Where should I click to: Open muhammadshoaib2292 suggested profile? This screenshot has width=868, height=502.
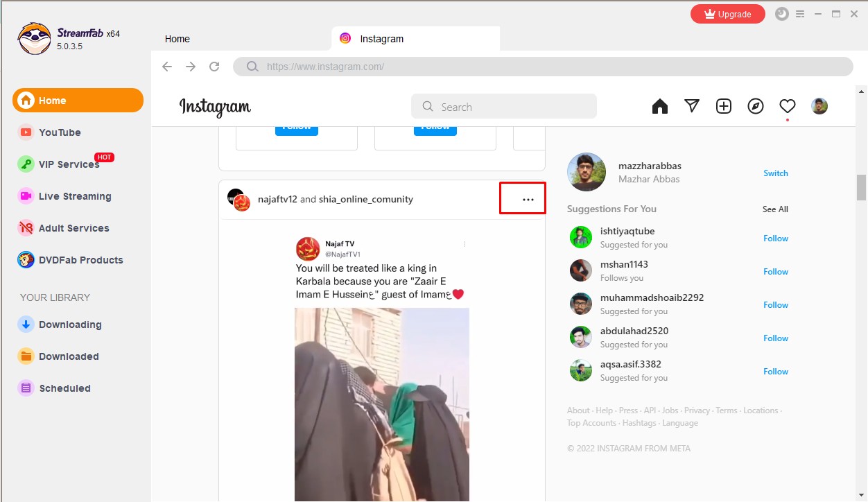652,298
